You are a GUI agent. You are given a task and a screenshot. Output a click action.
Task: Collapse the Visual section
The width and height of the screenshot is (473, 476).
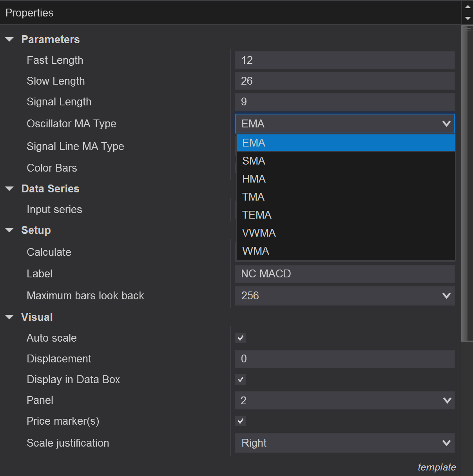(9, 317)
